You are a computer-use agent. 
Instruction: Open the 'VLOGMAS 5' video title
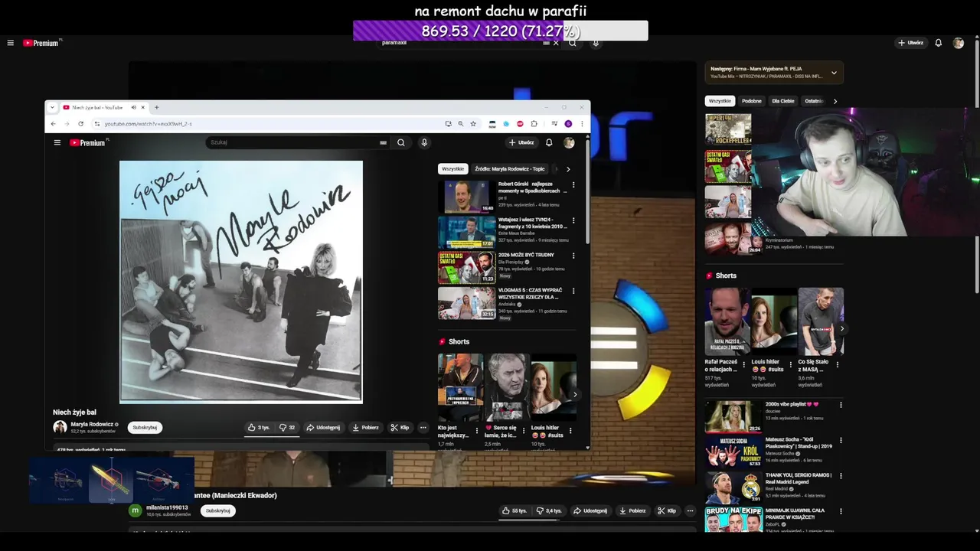pos(530,293)
